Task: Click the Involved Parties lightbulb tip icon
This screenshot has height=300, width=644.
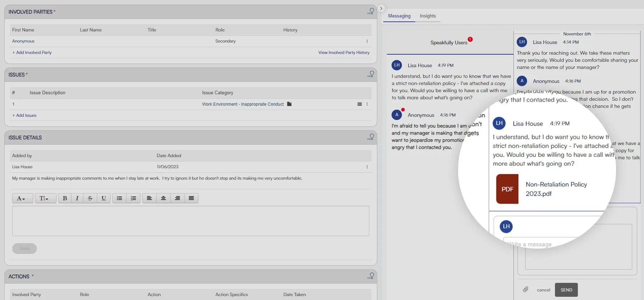Action: coord(371,11)
